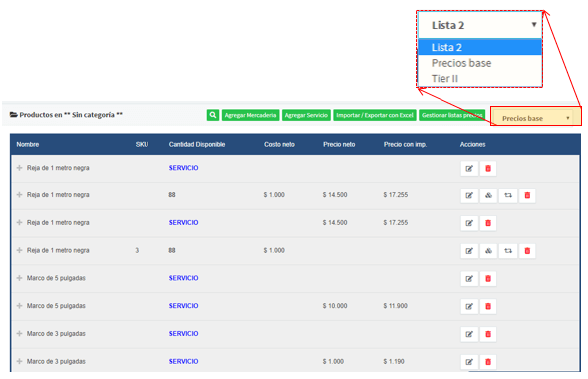
Task: Click the Agregar Mercadería button
Action: (250, 115)
